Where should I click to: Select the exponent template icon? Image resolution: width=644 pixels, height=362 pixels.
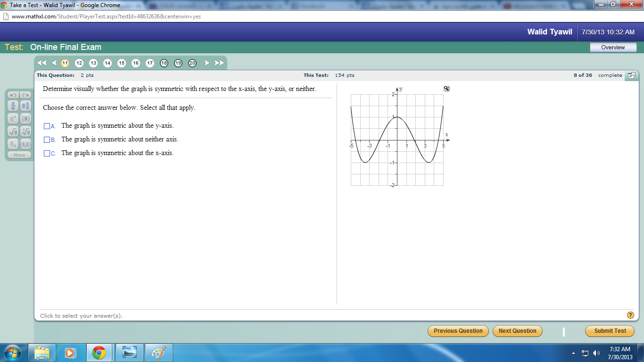point(13,119)
